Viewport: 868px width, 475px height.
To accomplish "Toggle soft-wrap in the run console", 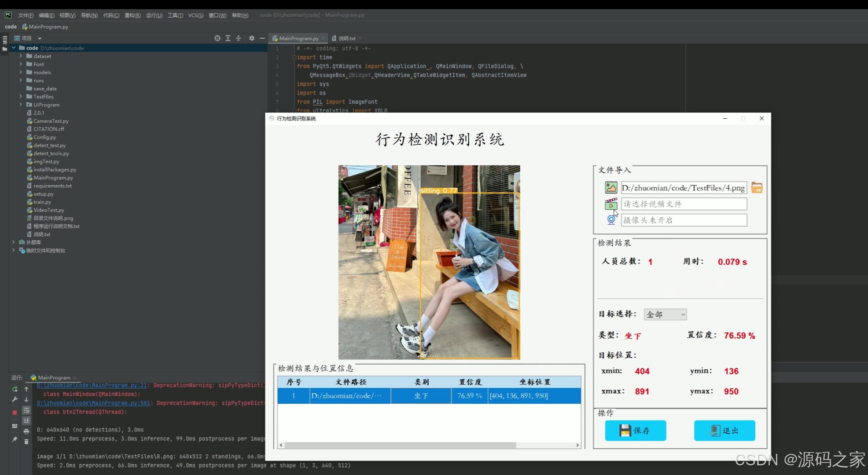I will [26, 410].
